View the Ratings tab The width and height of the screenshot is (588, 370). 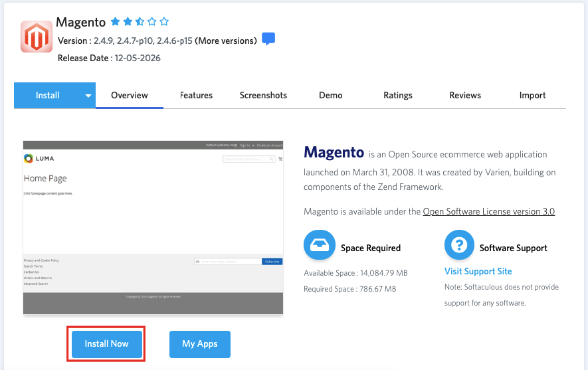[x=398, y=96]
